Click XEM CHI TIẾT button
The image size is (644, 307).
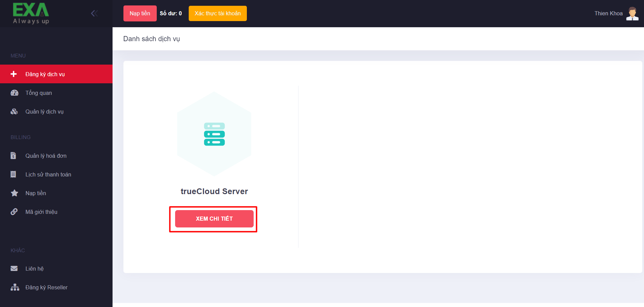tap(214, 219)
